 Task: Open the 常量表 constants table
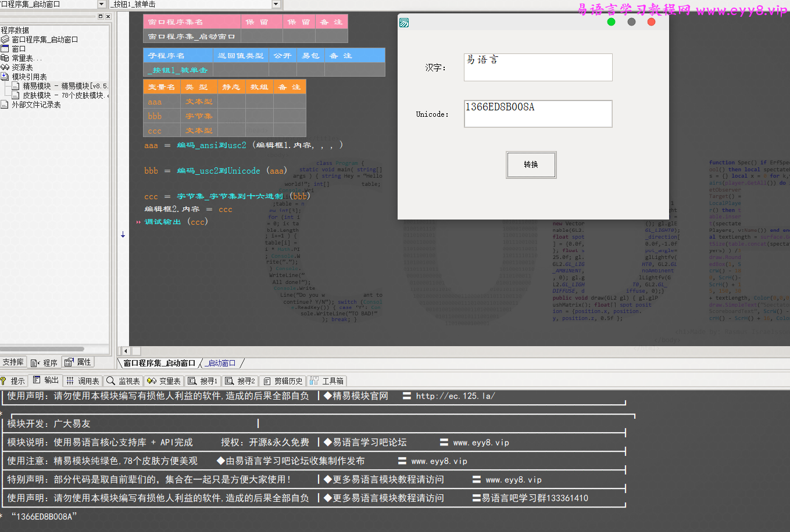point(27,58)
